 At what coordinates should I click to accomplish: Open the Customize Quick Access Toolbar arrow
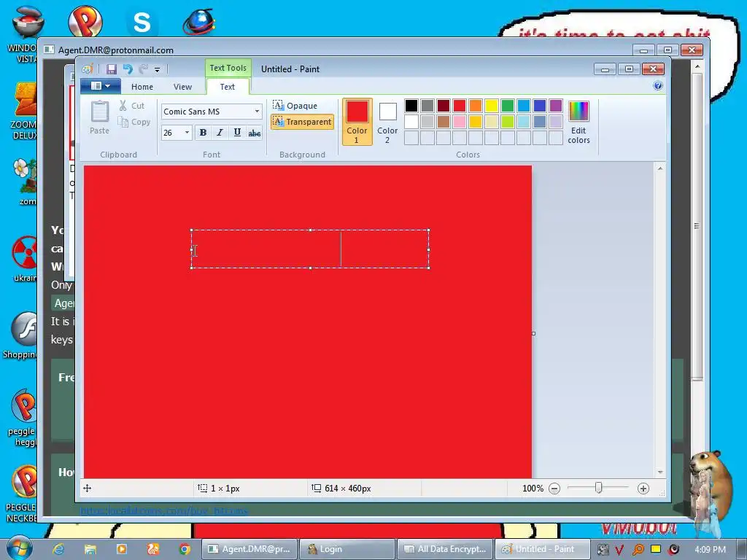(x=158, y=69)
